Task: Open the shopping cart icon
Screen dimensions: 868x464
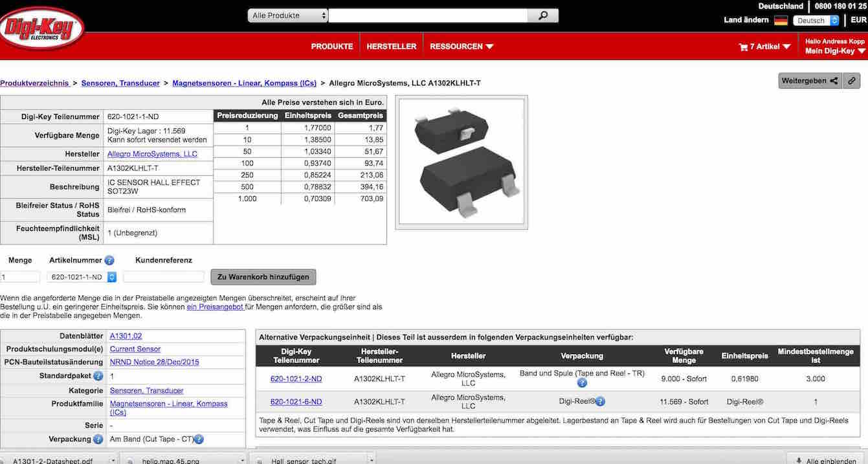Action: [x=743, y=47]
